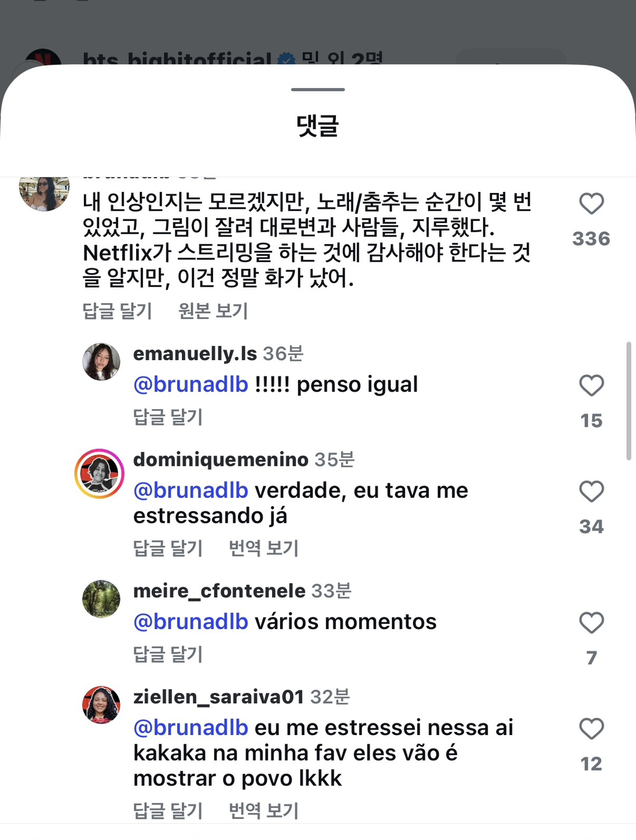This screenshot has height=840, width=636.
Task: Reply to emanuelly.ls's comment
Action: pyautogui.click(x=168, y=417)
